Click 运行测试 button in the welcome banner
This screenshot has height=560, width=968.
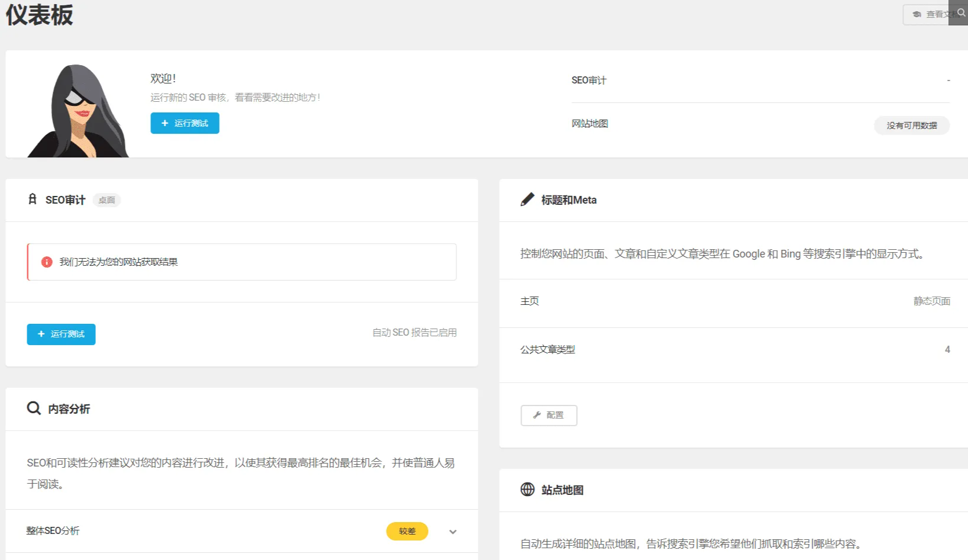(x=185, y=123)
